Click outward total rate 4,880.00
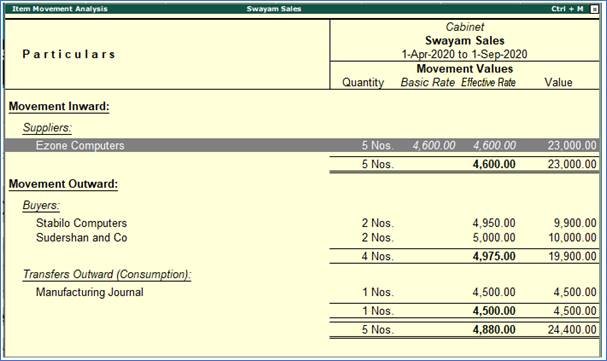This screenshot has width=607, height=361. coord(494,330)
